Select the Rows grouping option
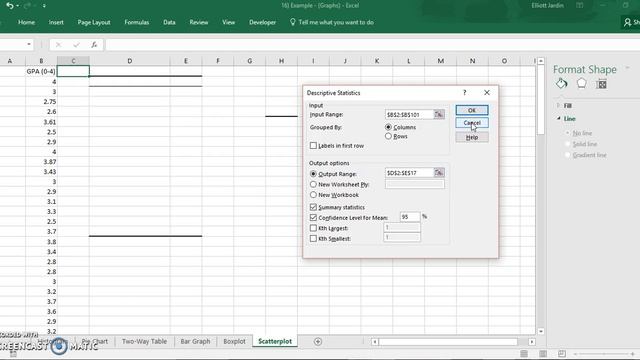This screenshot has height=360, width=640. (x=388, y=136)
